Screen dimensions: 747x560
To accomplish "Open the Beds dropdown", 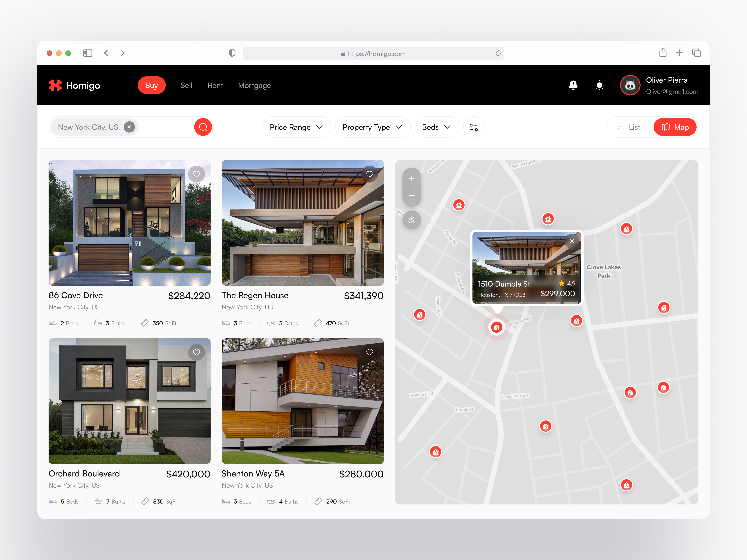I will coord(436,127).
